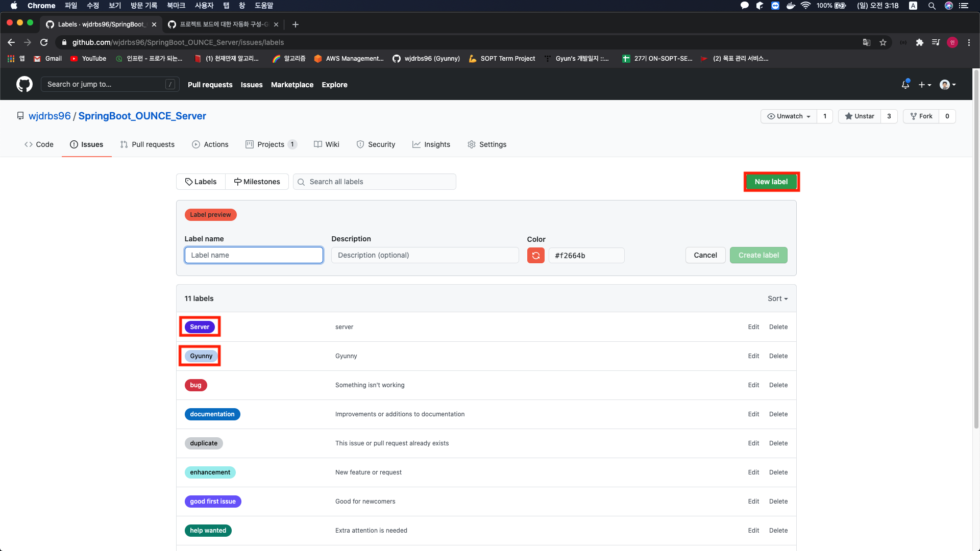Image resolution: width=980 pixels, height=551 pixels.
Task: Bookmark page with star icon
Action: (x=883, y=42)
